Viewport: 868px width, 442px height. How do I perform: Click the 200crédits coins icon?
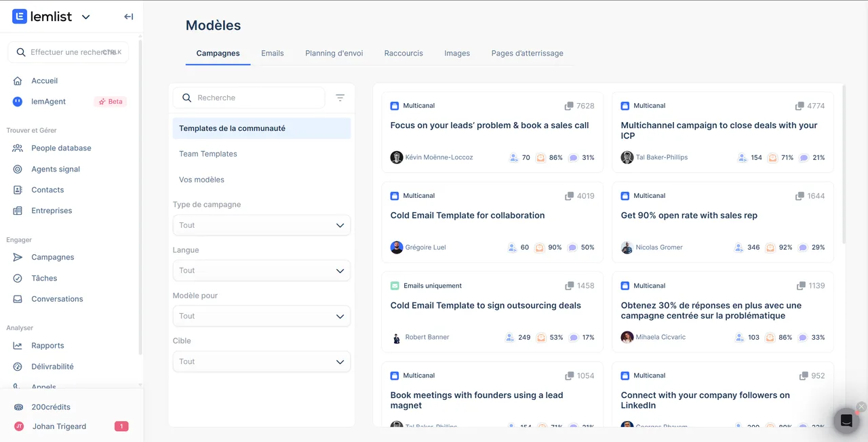pyautogui.click(x=19, y=407)
